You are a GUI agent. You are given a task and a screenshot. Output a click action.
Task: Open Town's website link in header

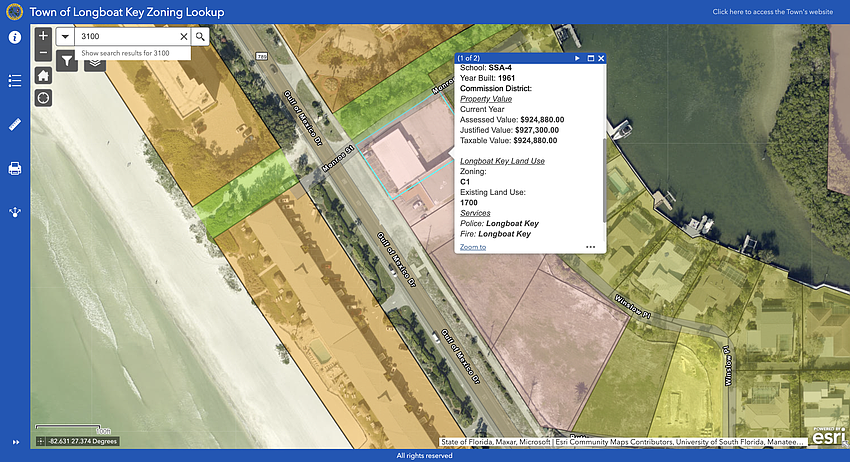point(772,11)
